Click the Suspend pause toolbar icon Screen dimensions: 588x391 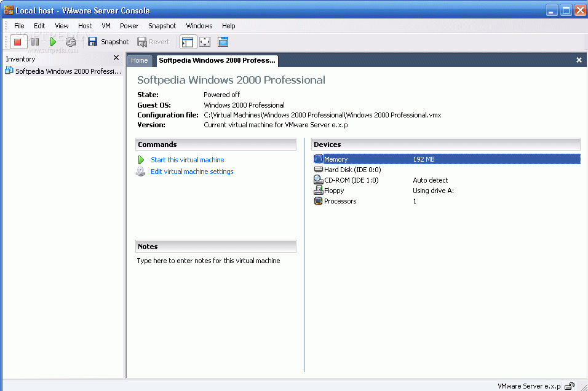tap(35, 42)
